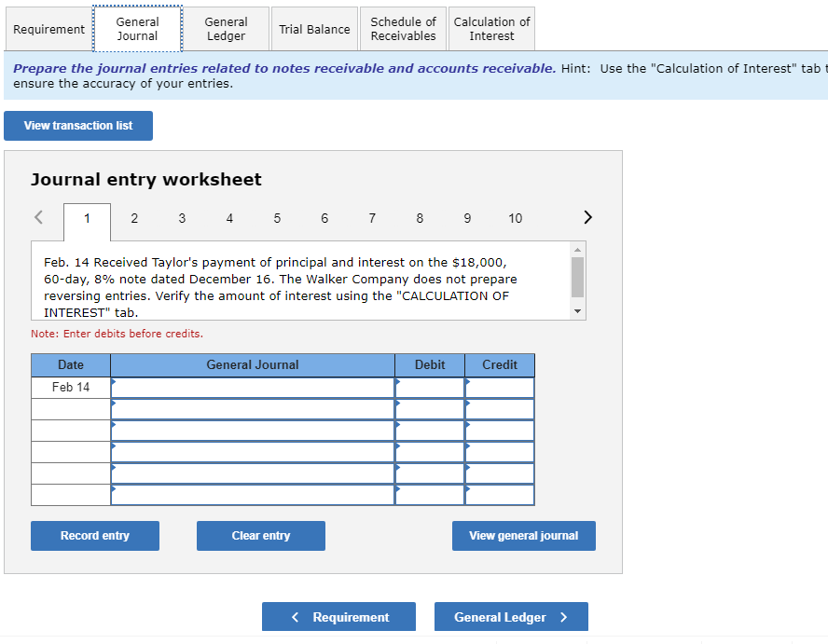828x644 pixels.
Task: Click Credit field in last journal row
Action: point(500,495)
